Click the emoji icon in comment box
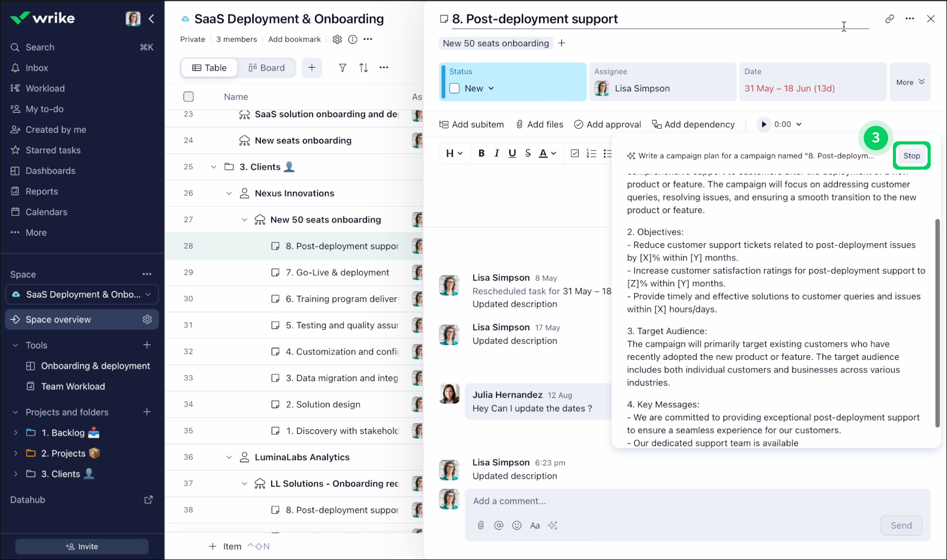947x560 pixels. point(517,525)
